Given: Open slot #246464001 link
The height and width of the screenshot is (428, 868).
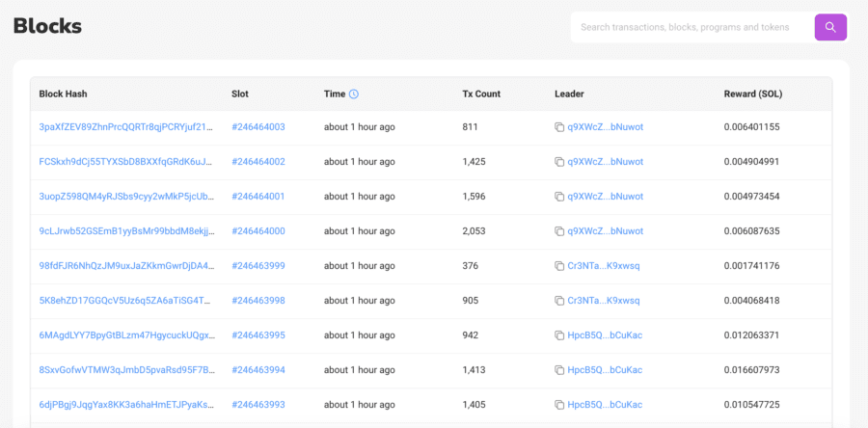Looking at the screenshot, I should tap(258, 197).
